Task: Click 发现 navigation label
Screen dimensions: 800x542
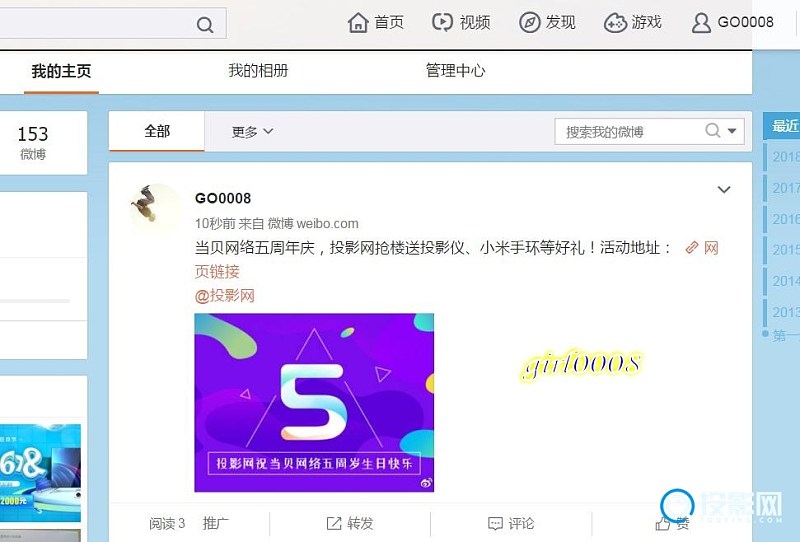Action: click(560, 22)
